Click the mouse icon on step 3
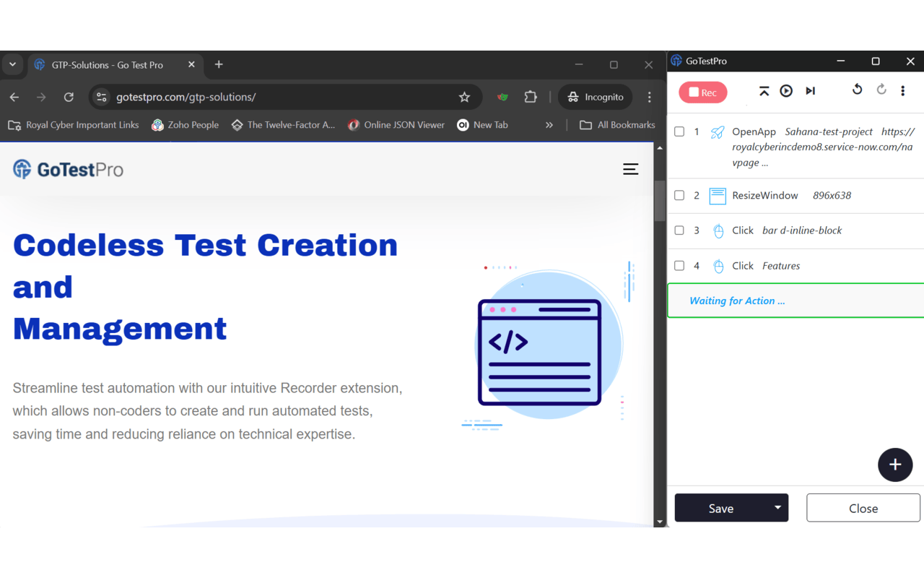This screenshot has height=578, width=924. tap(718, 230)
